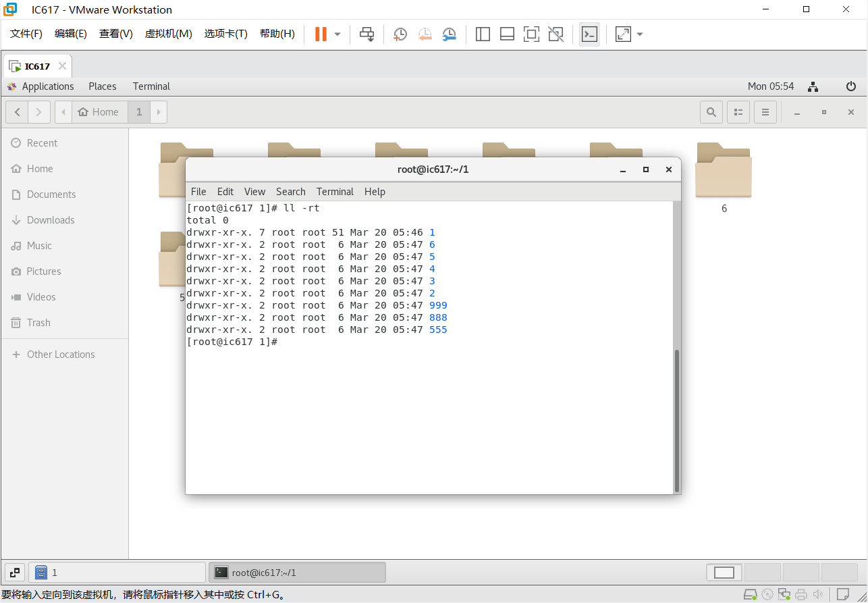Click the sound card status icon

click(818, 595)
